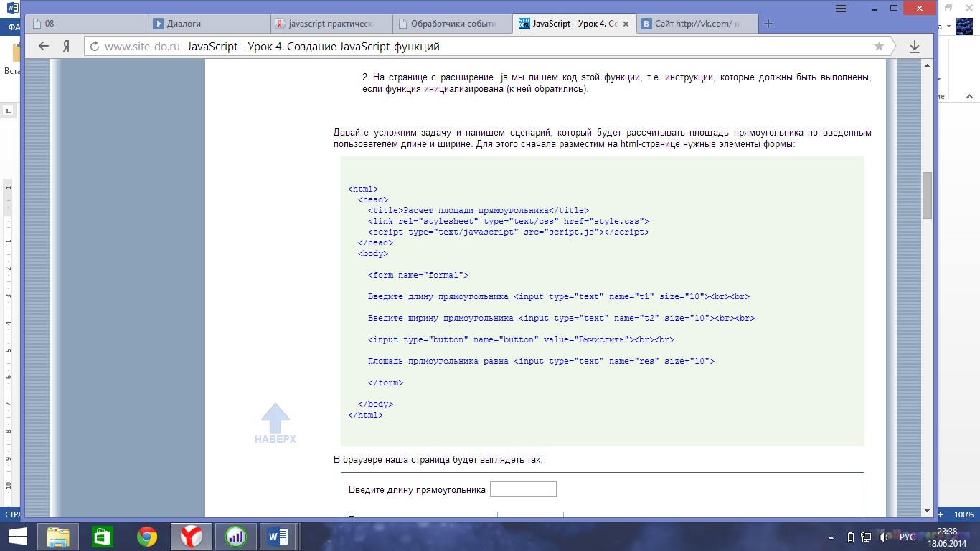This screenshot has width=980, height=551.
Task: Reload the page with the refresh icon
Action: click(x=93, y=46)
